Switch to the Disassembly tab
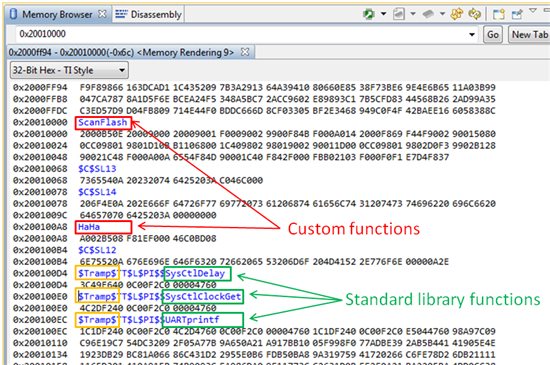550x365 pixels. [x=156, y=14]
